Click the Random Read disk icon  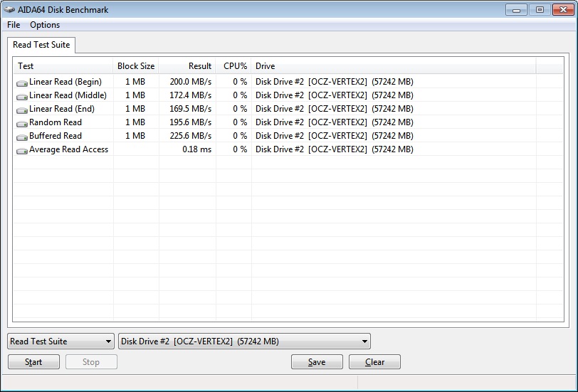pos(22,123)
